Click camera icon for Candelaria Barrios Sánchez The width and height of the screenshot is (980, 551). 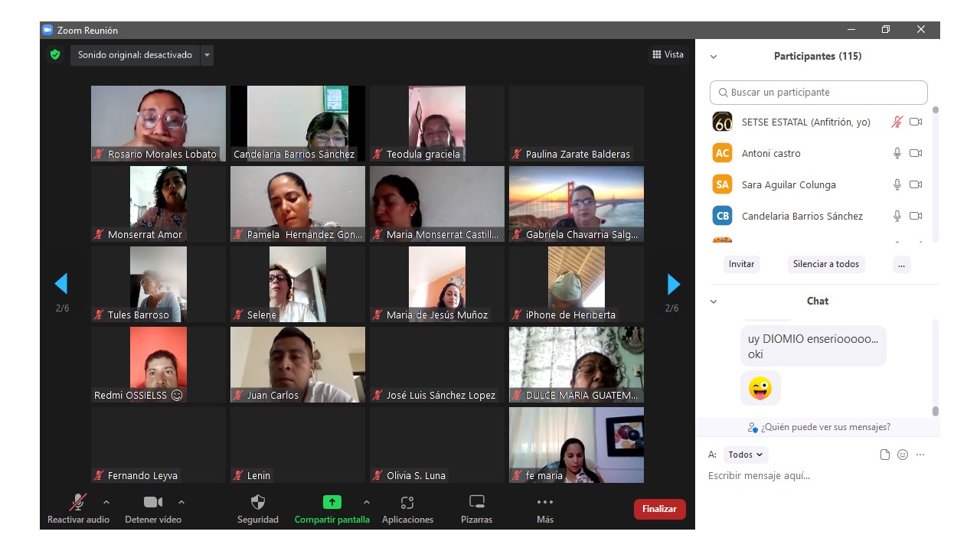916,216
